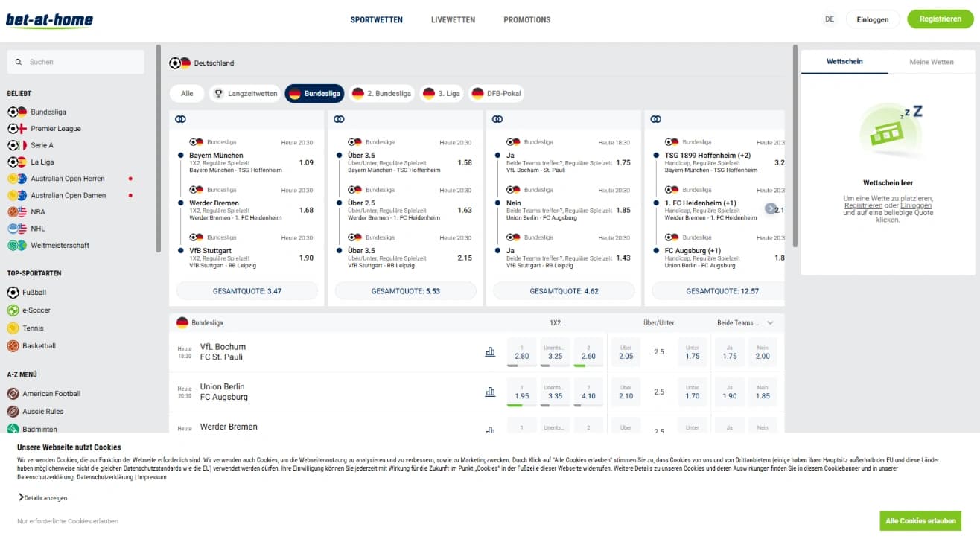980x542 pixels.
Task: Toggle the Bundesliga filter chip
Action: (x=314, y=94)
